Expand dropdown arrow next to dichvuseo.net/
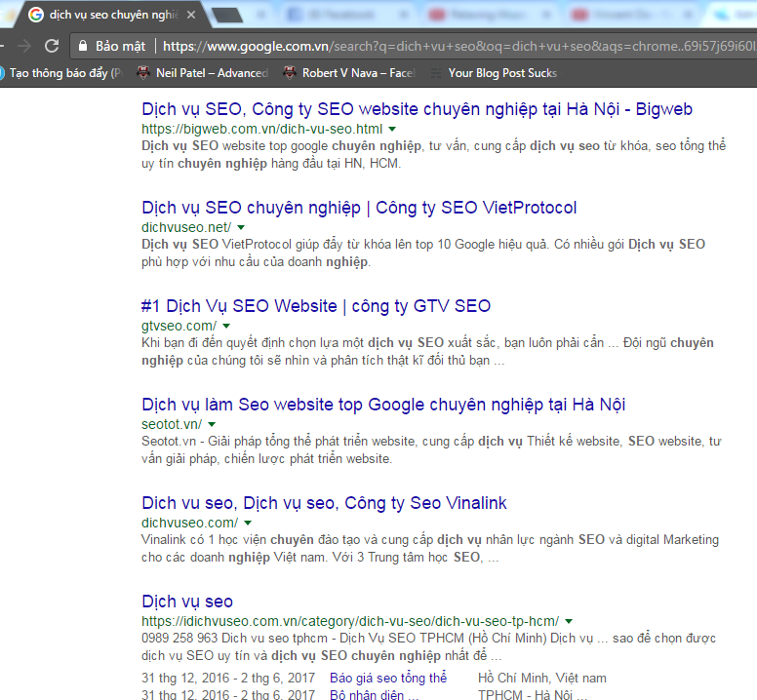The width and height of the screenshot is (757, 700). point(241,227)
